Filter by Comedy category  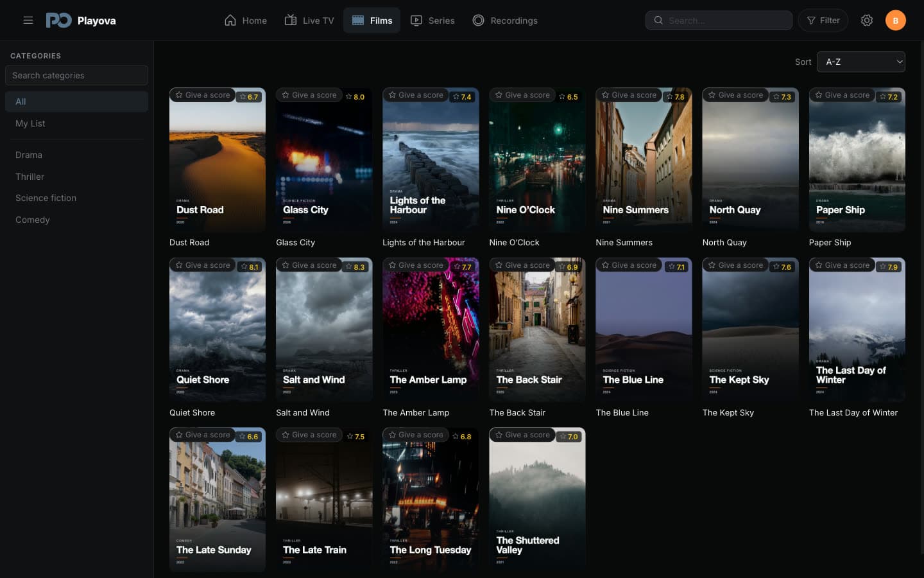click(x=76, y=220)
